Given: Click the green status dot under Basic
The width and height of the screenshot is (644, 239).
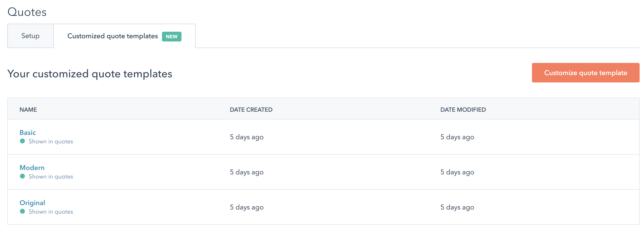Looking at the screenshot, I should (22, 141).
